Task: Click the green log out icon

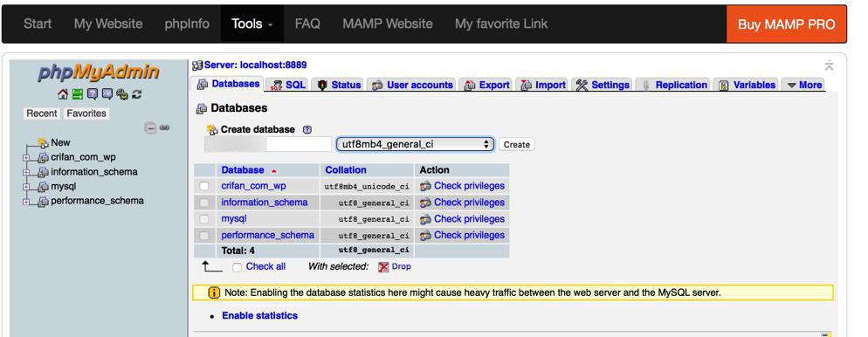Action: pos(78,94)
